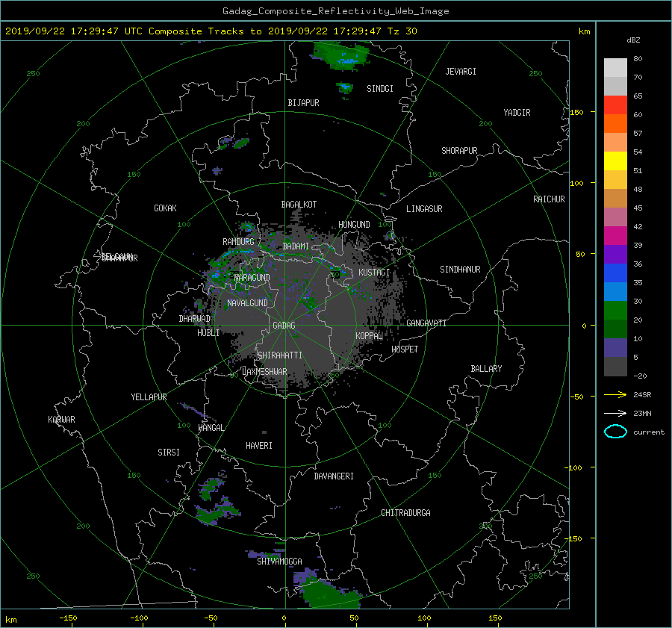Image resolution: width=672 pixels, height=628 pixels.
Task: Click the LINGASUR city label
Action: tap(424, 209)
